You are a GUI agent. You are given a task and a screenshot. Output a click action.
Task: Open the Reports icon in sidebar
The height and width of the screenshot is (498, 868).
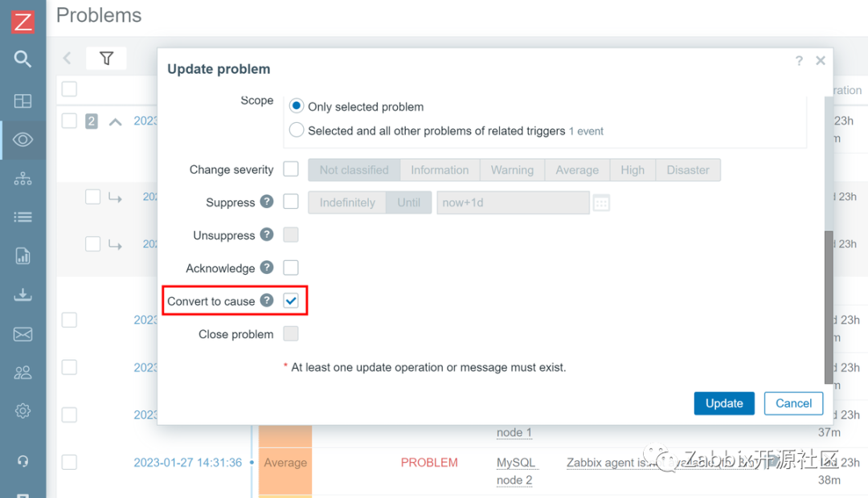pos(23,255)
